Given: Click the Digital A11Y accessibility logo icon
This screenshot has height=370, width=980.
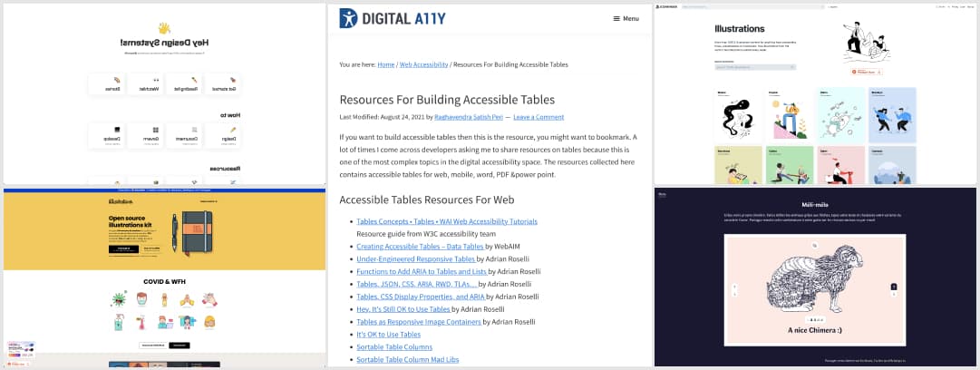Looking at the screenshot, I should (348, 18).
